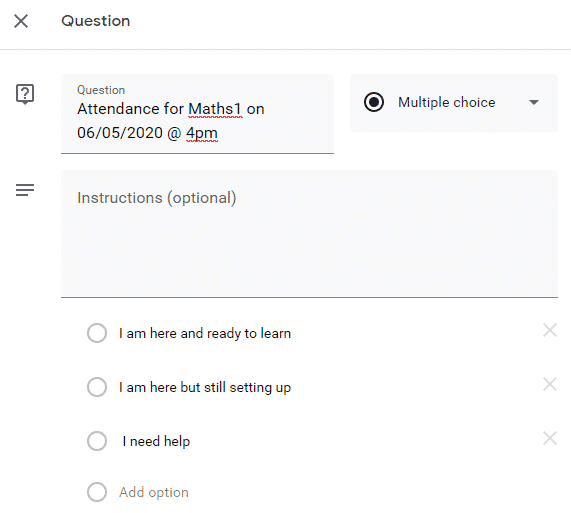The width and height of the screenshot is (571, 513).
Task: Select radio for 'I am here and ready to learn'
Action: [97, 333]
